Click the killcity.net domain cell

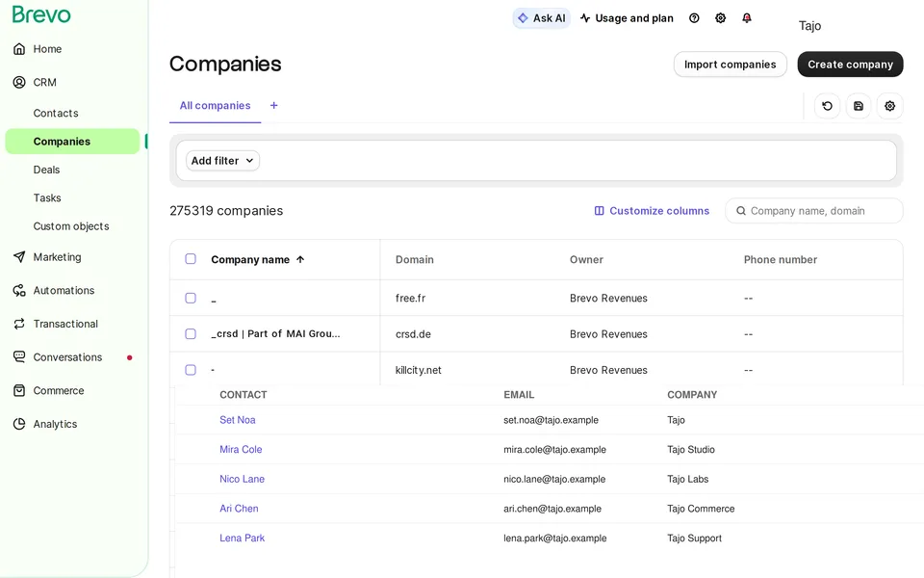(x=418, y=370)
